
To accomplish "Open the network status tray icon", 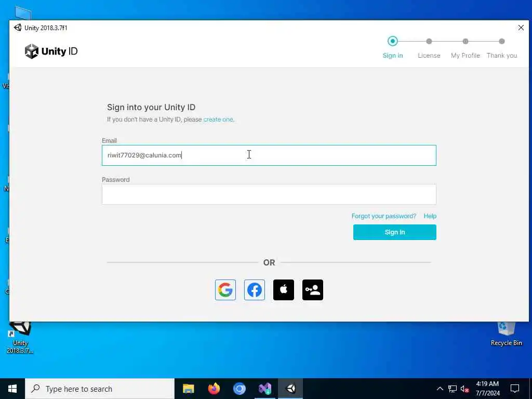I will pos(453,389).
